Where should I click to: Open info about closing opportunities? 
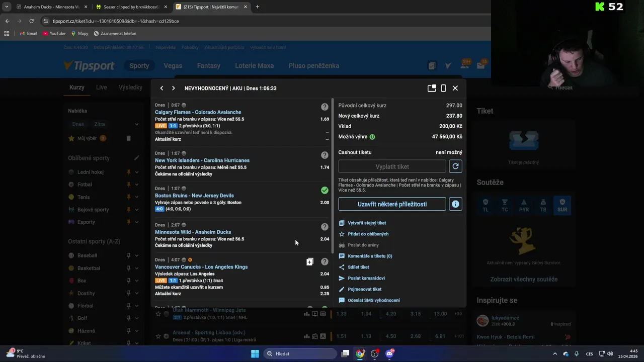point(455,204)
